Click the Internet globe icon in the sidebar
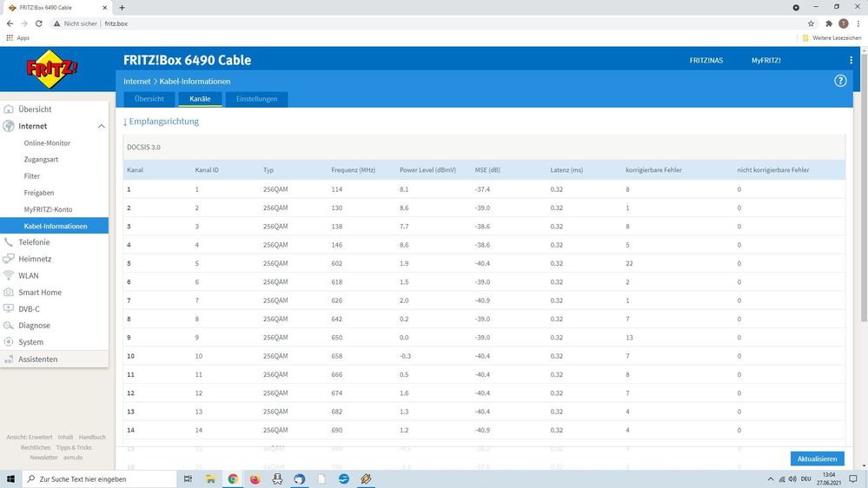The width and height of the screenshot is (868, 488). 9,126
